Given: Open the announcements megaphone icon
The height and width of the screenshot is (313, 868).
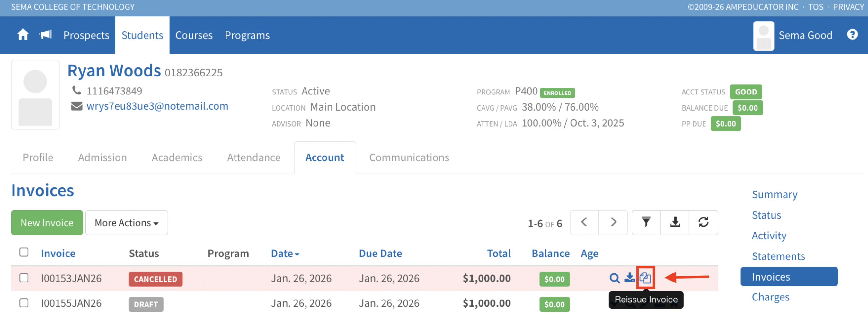Looking at the screenshot, I should coord(46,35).
